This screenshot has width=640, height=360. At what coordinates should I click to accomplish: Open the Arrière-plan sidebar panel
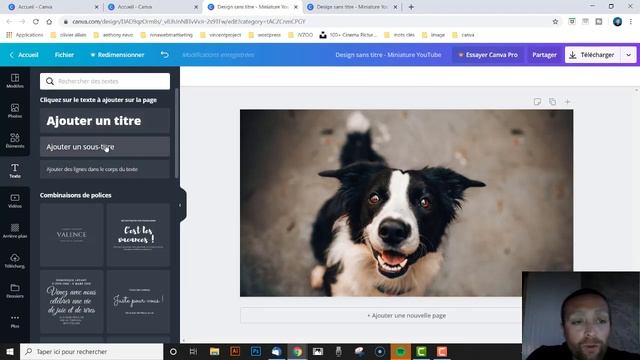[x=15, y=231]
